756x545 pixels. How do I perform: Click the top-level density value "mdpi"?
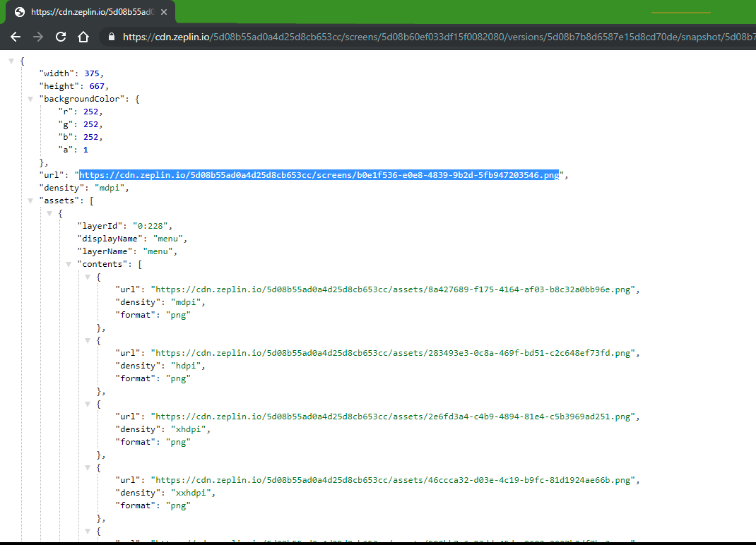[110, 188]
